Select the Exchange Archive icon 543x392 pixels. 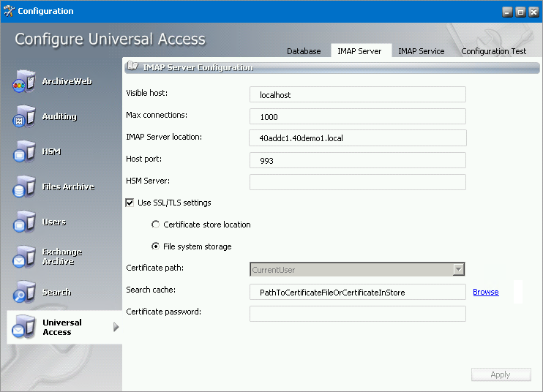click(24, 257)
